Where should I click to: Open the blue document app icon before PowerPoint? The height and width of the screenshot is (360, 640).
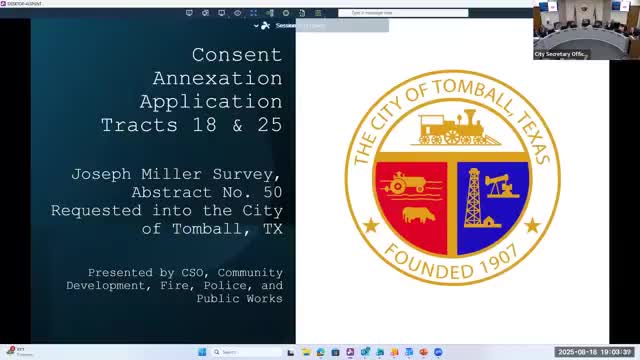(409, 352)
